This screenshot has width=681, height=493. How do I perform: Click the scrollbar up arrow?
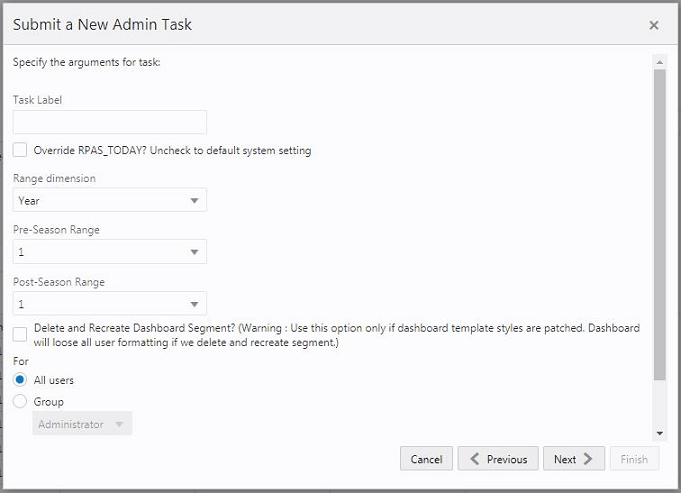tap(659, 62)
